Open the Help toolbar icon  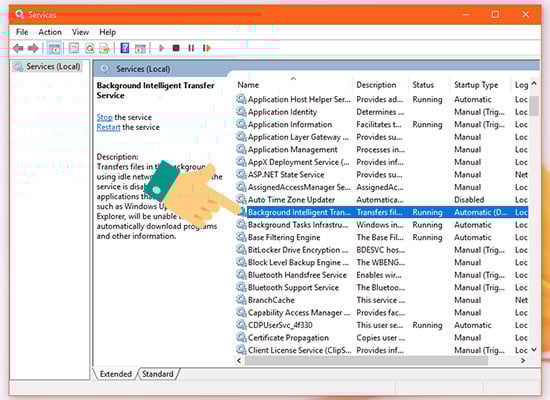click(x=125, y=48)
